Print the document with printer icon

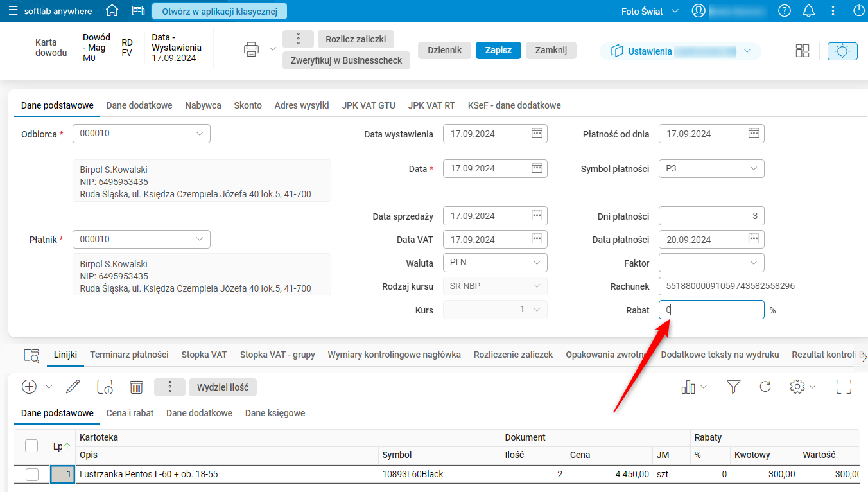[251, 49]
